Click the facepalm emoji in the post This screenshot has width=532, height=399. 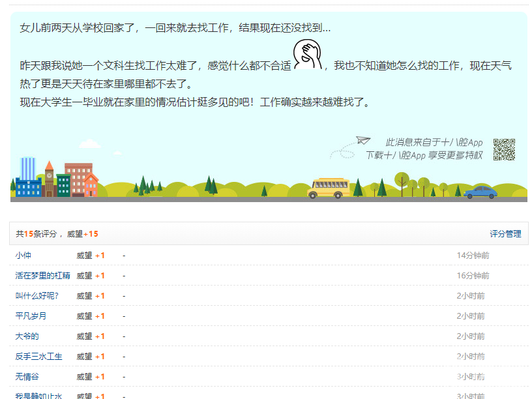308,55
